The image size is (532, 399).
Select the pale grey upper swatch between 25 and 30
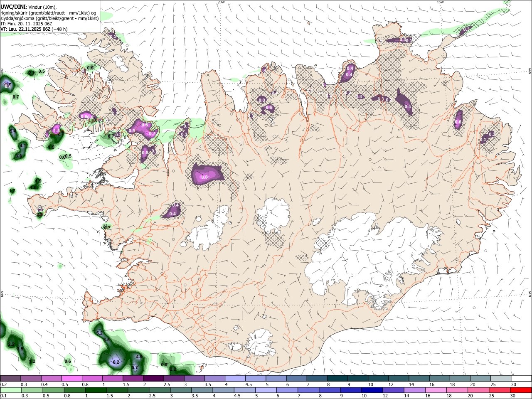500,379
